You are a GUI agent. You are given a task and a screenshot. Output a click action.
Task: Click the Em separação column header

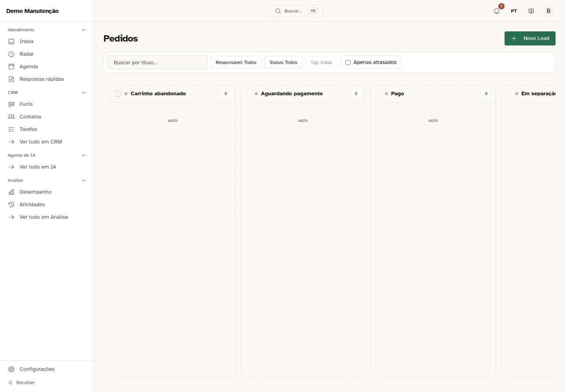pyautogui.click(x=529, y=94)
